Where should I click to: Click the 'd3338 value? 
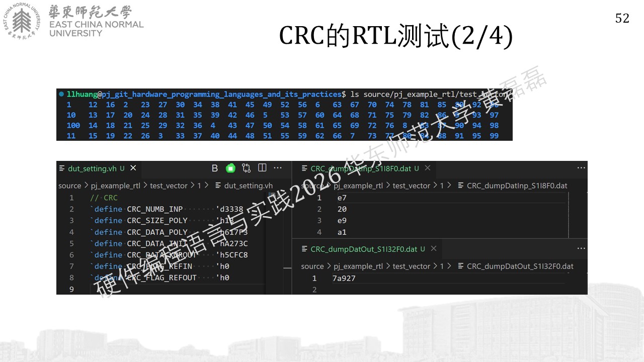tap(229, 209)
